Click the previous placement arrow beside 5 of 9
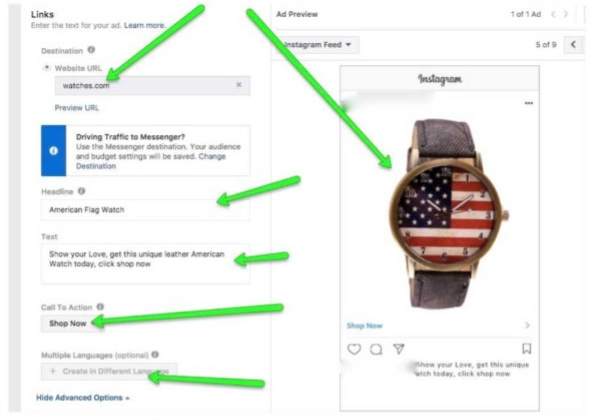This screenshot has width=589, height=420. pos(574,45)
